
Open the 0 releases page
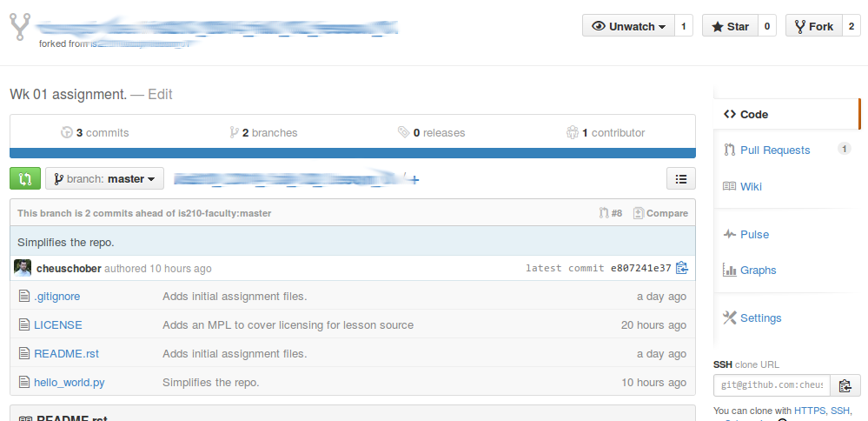point(431,132)
